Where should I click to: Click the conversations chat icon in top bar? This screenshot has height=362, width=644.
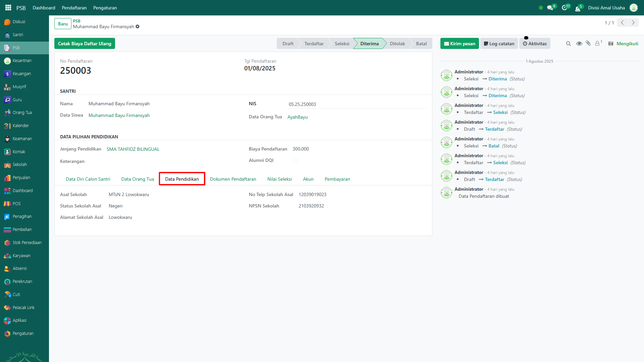tap(550, 8)
